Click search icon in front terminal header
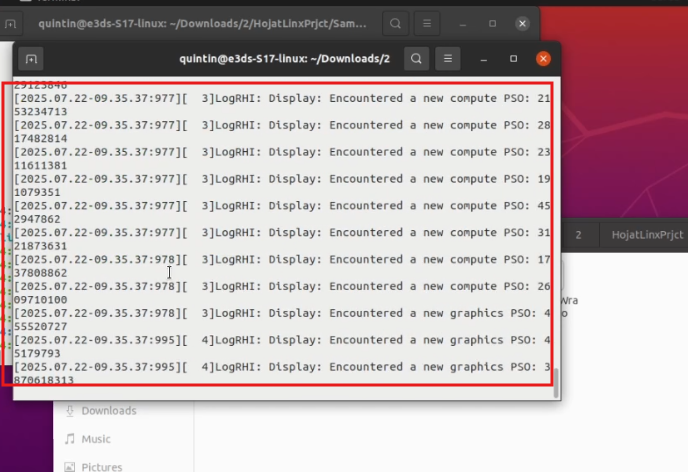Screen dimensions: 688x472 tap(417, 59)
